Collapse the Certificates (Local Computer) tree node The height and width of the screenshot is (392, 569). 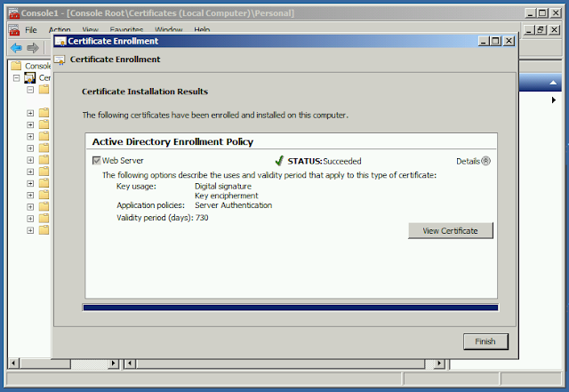(x=16, y=78)
